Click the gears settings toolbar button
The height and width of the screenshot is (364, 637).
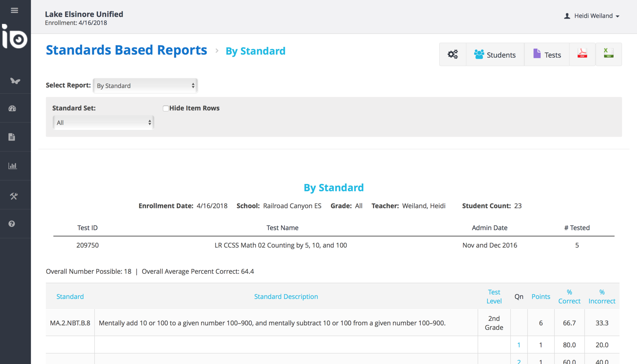tap(453, 54)
